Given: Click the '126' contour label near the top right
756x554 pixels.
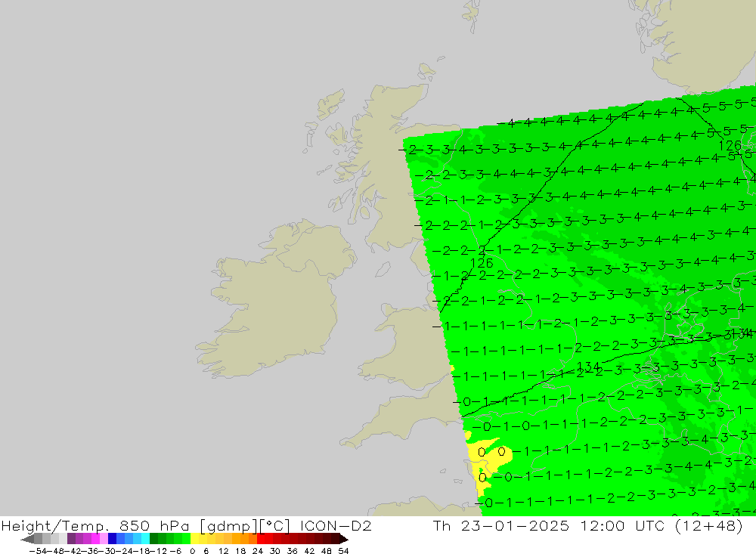Looking at the screenshot, I should (730, 146).
